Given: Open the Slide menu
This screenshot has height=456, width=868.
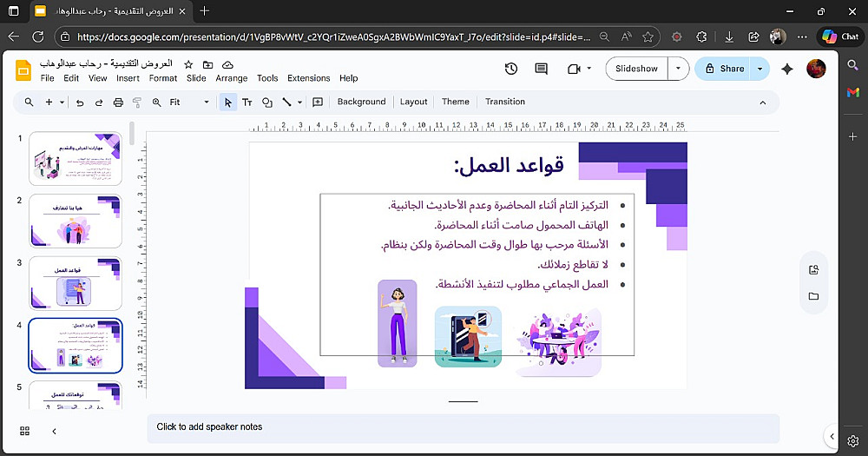Looking at the screenshot, I should (196, 78).
